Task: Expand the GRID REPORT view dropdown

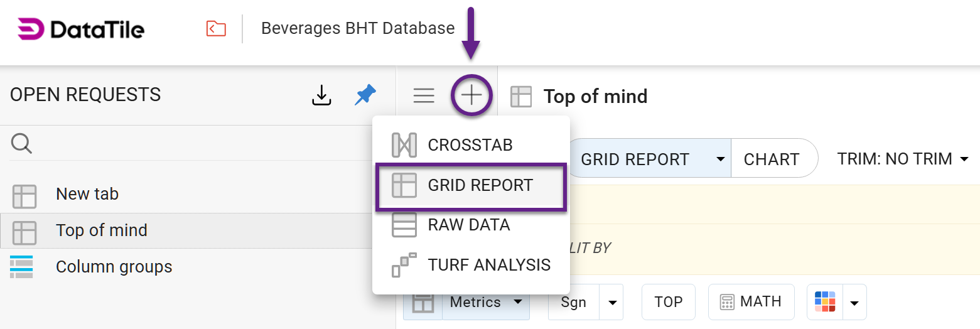Action: pos(720,159)
